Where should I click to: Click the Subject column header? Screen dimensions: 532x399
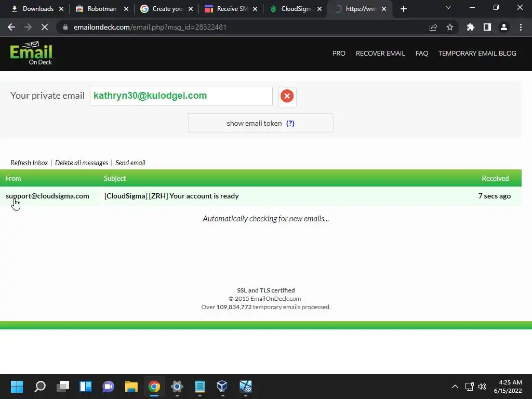click(x=115, y=178)
